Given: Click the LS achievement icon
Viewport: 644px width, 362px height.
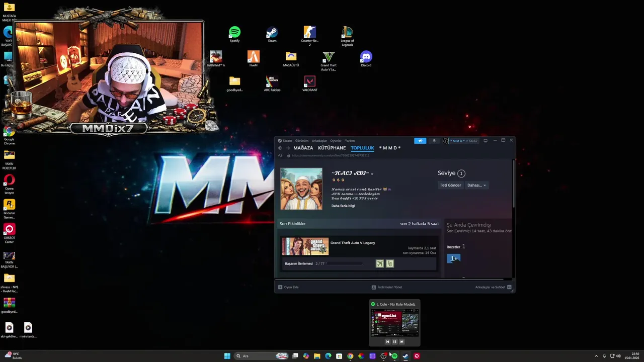Looking at the screenshot, I should tap(389, 263).
